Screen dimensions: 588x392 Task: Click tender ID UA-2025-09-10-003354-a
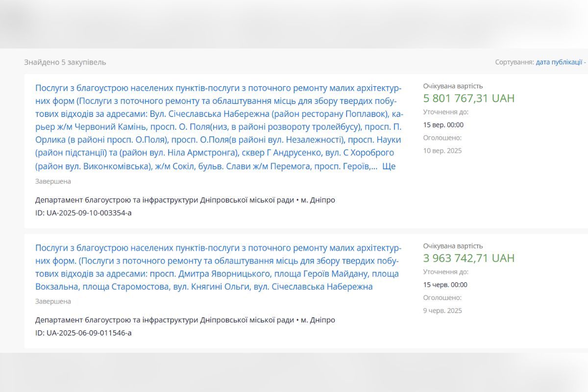click(x=83, y=213)
